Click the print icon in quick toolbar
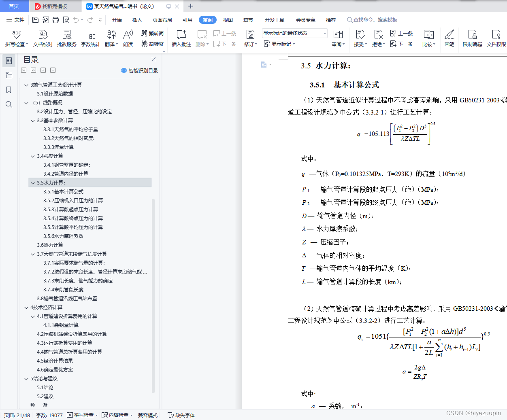The width and height of the screenshot is (507, 420). click(x=55, y=20)
